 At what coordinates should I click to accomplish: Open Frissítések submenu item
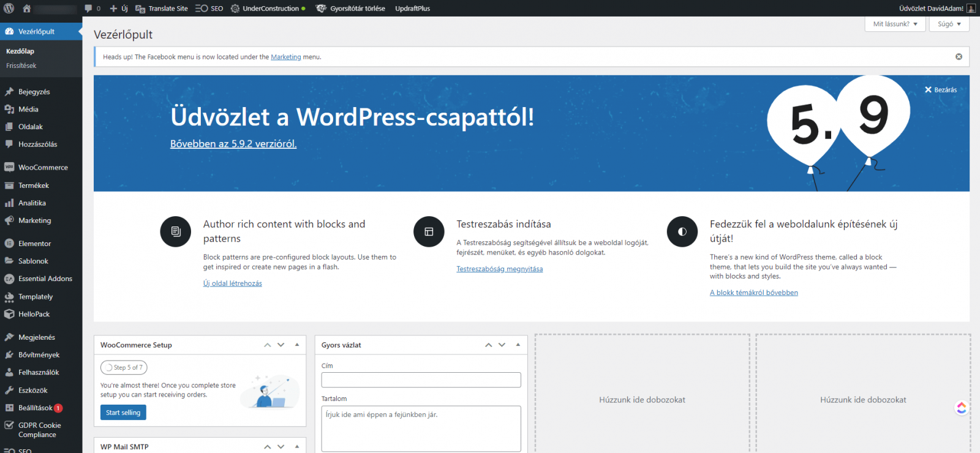[21, 66]
